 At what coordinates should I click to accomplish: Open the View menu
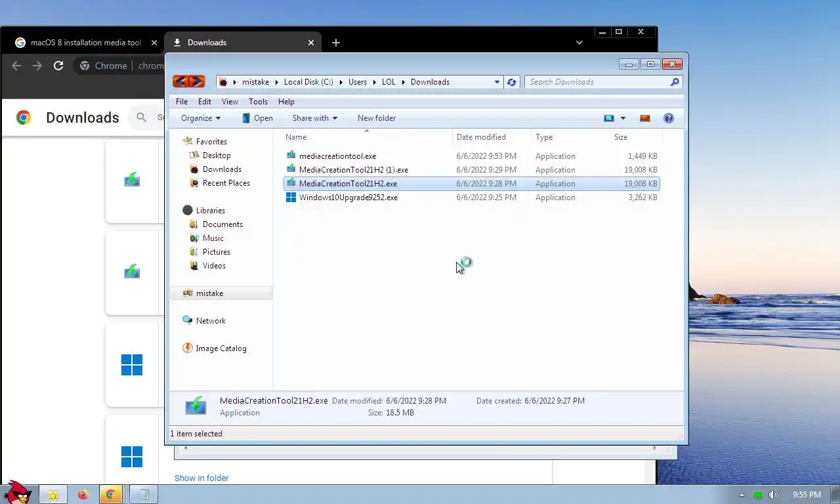point(230,102)
